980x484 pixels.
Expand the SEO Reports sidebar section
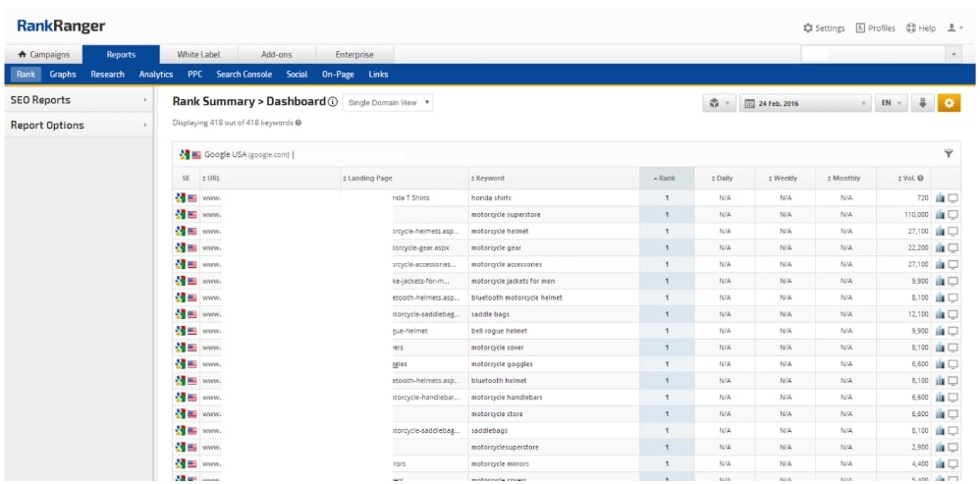pos(79,100)
